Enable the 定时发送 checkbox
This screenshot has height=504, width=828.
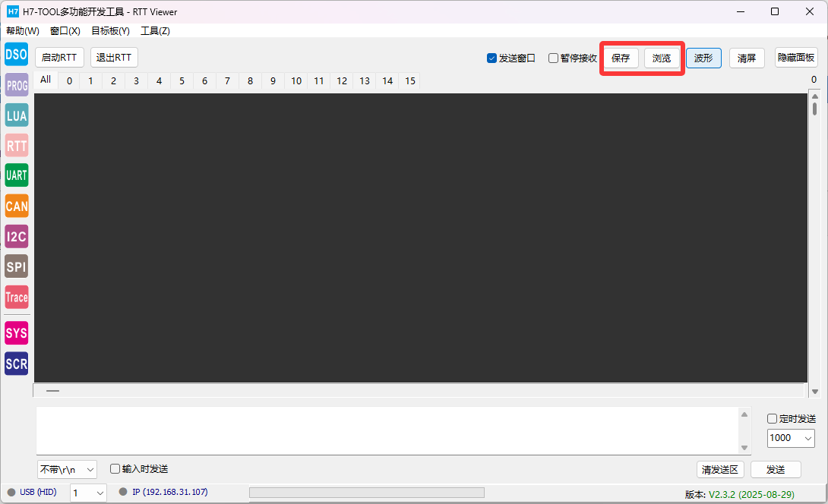tap(772, 419)
